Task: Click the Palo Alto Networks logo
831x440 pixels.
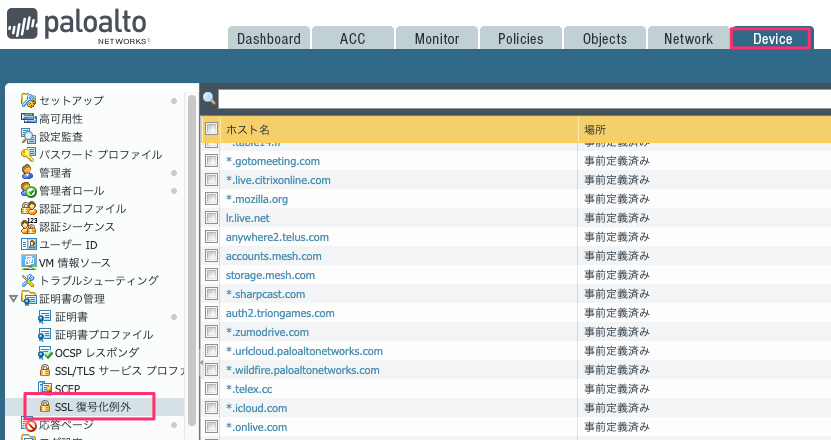Action: coord(78,25)
